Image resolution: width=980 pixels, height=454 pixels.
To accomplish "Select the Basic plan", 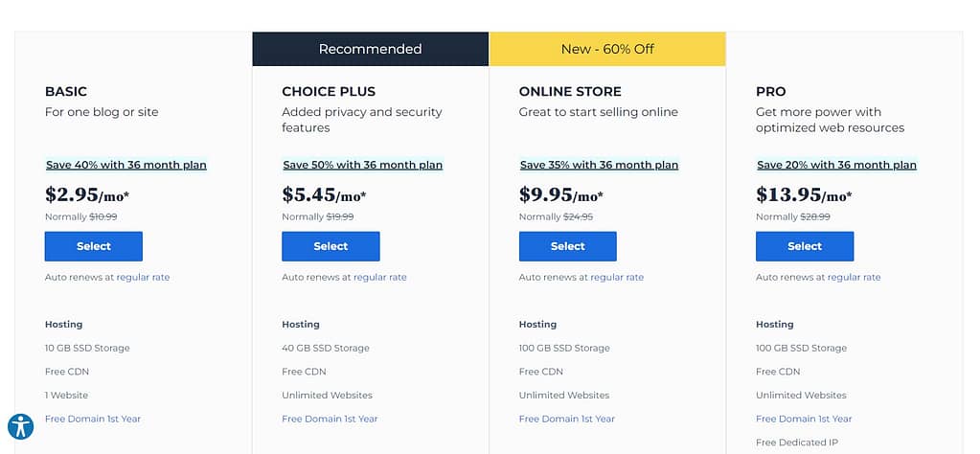I will [x=94, y=246].
